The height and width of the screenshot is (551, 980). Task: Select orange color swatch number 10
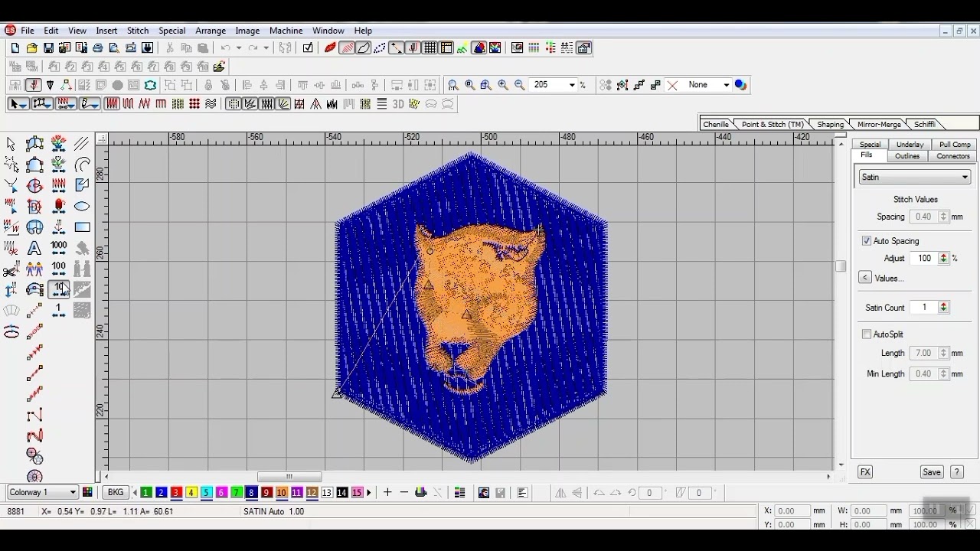pos(282,492)
